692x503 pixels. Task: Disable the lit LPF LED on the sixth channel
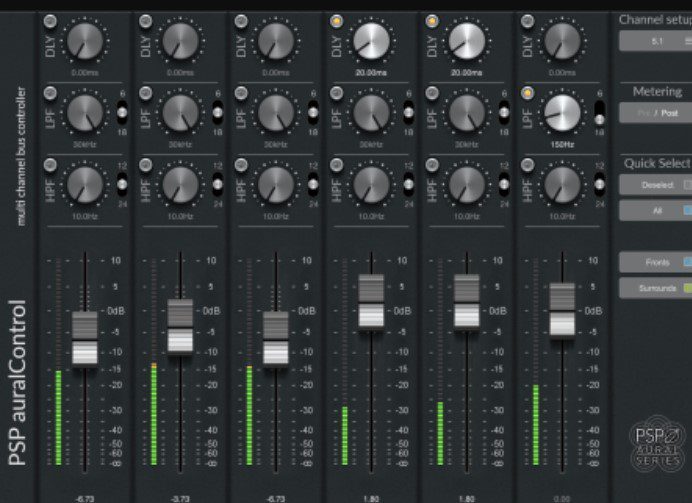527,93
